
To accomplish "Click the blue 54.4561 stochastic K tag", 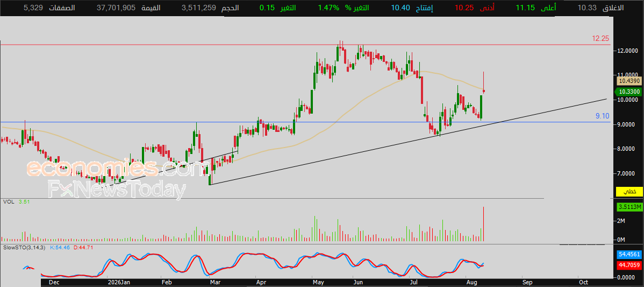I will [x=628, y=255].
